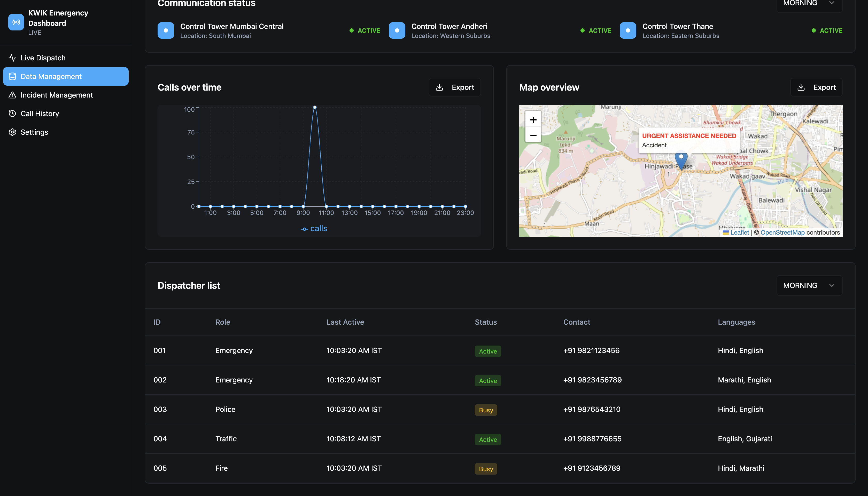Click the calls legend icon under chart
This screenshot has width=868, height=496.
click(x=305, y=229)
